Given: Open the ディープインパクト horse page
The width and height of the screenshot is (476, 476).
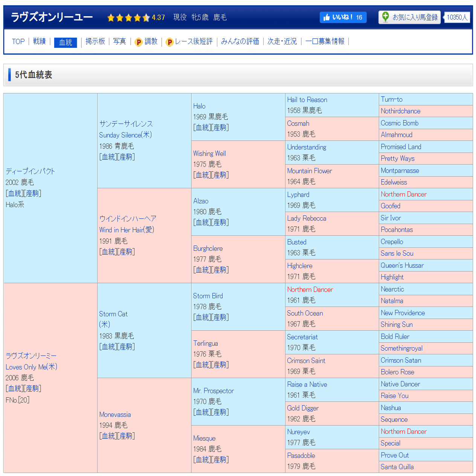Looking at the screenshot, I should tap(30, 171).
